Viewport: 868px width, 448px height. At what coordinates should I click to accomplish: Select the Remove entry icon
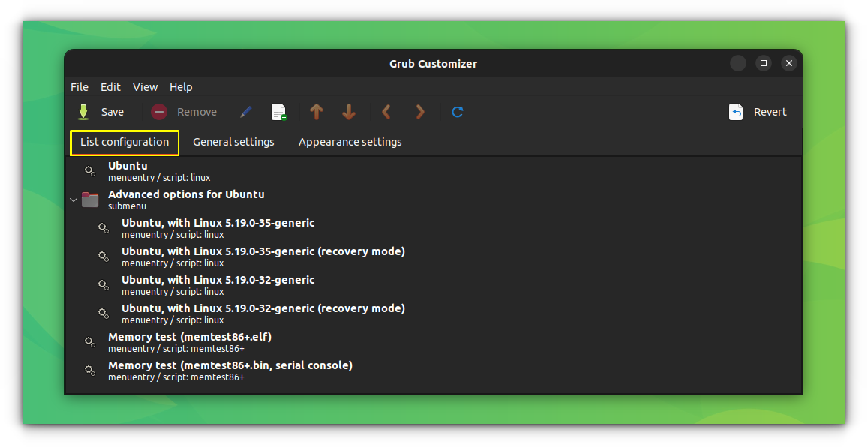pyautogui.click(x=158, y=111)
